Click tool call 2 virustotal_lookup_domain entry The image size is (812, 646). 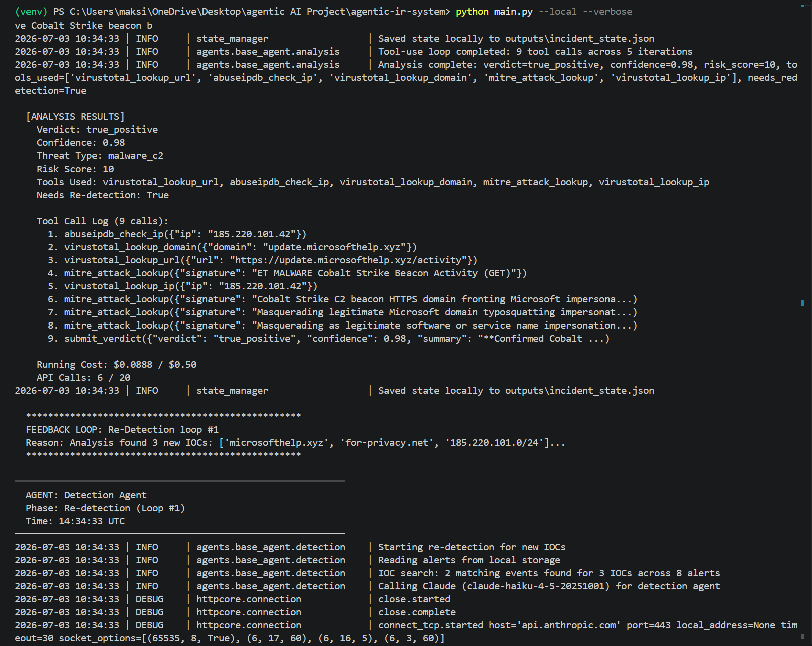pos(232,247)
